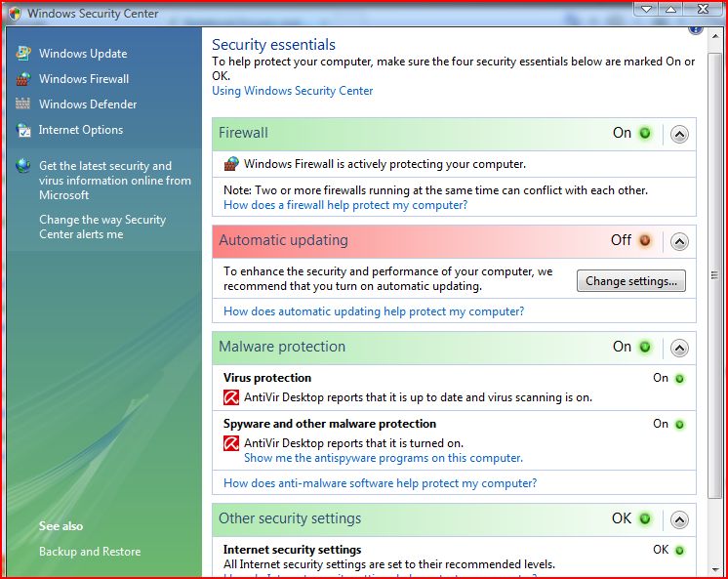The width and height of the screenshot is (728, 579).
Task: Click the Windows Update icon in sidebar
Action: tap(23, 53)
